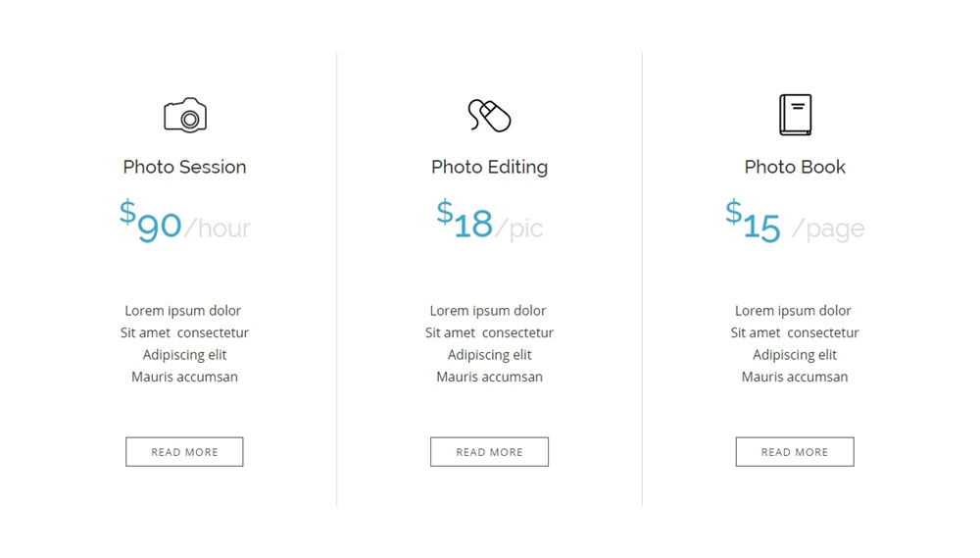Click 'Lorem ipsum dolor' in Photo Session column
This screenshot has width=980, height=558.
click(182, 310)
